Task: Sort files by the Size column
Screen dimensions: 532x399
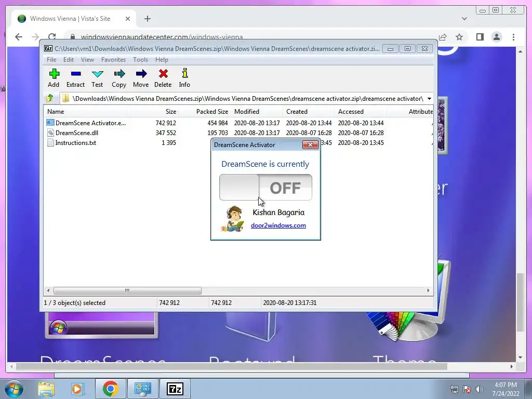Action: click(x=153, y=111)
